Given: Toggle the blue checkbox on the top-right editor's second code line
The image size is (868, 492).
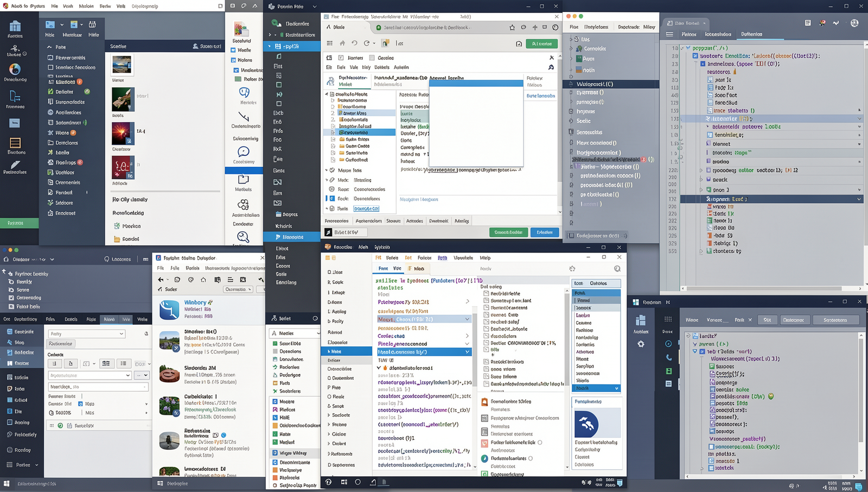Looking at the screenshot, I should 695,55.
